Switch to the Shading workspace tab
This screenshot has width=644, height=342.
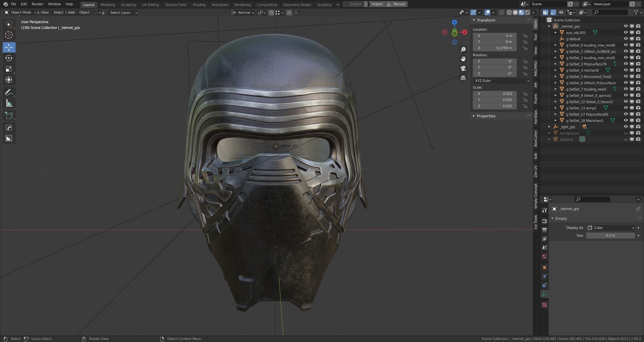199,5
